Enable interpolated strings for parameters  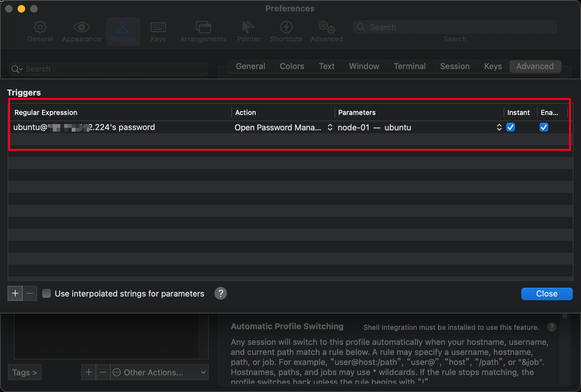[46, 293]
